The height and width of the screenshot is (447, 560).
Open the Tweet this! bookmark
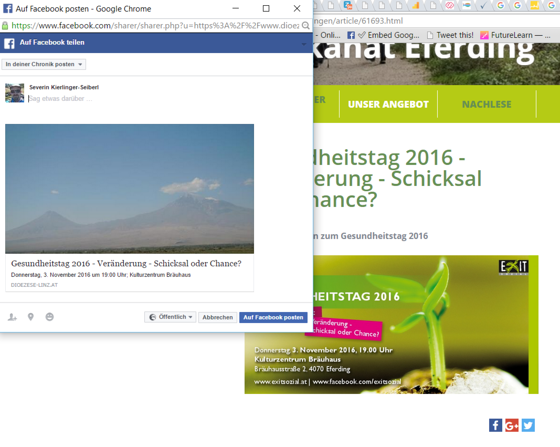pos(450,35)
